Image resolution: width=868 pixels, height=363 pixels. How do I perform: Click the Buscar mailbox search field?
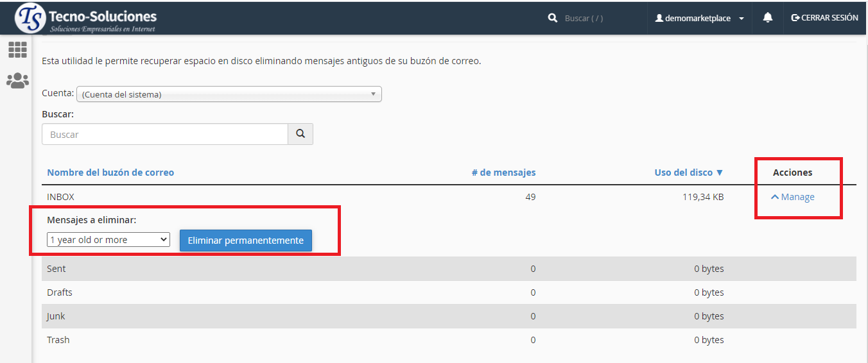(x=165, y=135)
